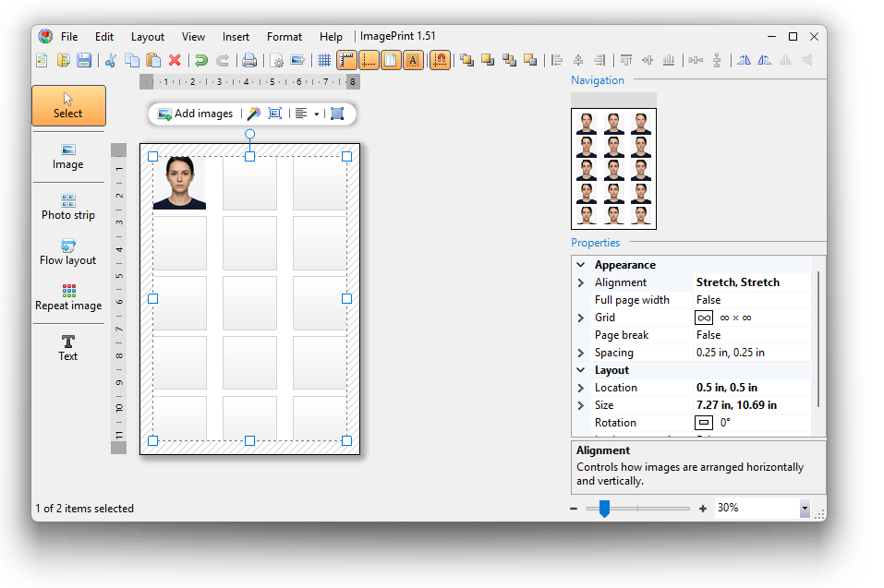Viewport: 884px width, 588px height.
Task: Toggle the grid display button
Action: pyautogui.click(x=324, y=61)
